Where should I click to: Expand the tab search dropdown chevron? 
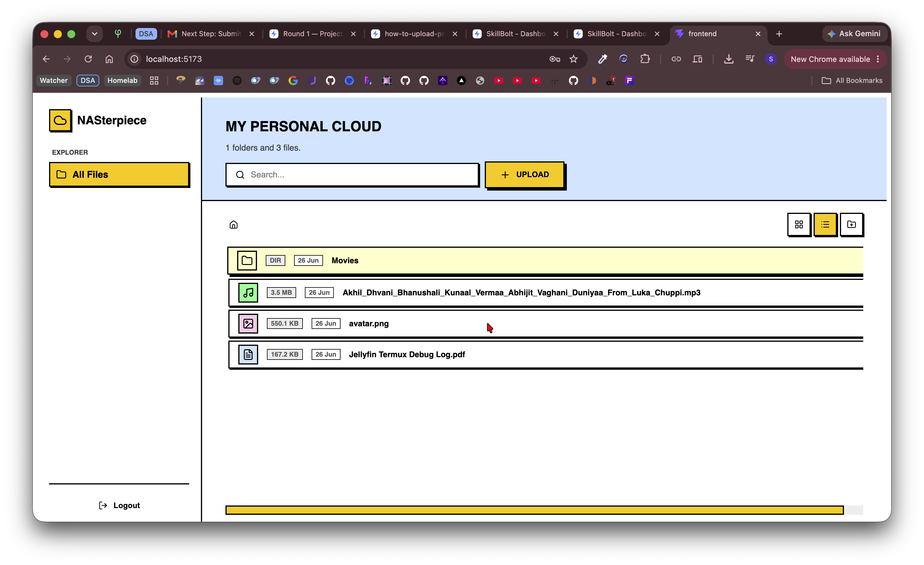pos(95,34)
